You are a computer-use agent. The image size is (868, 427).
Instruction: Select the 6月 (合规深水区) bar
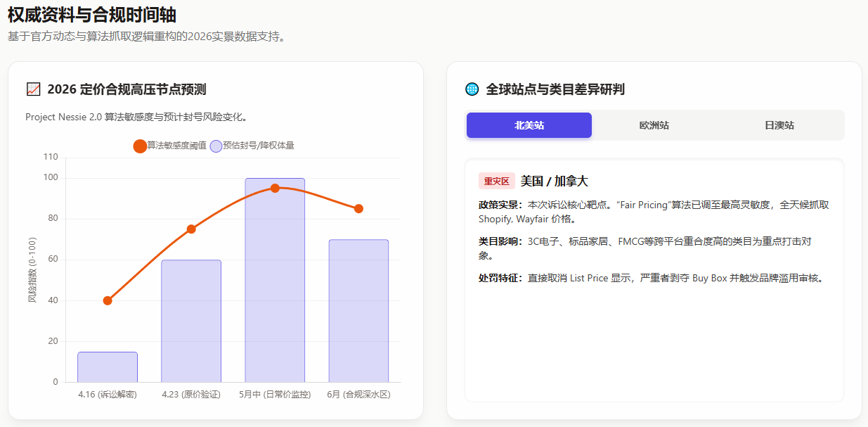pos(358,310)
